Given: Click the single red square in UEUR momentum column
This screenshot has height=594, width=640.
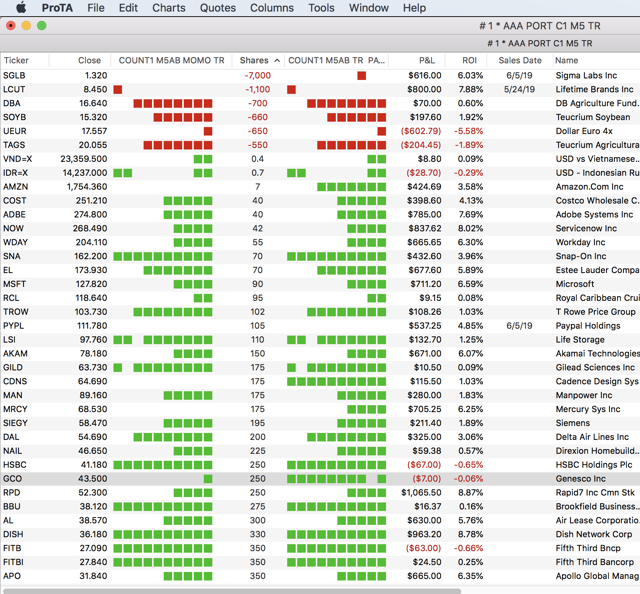Looking at the screenshot, I should click(208, 131).
